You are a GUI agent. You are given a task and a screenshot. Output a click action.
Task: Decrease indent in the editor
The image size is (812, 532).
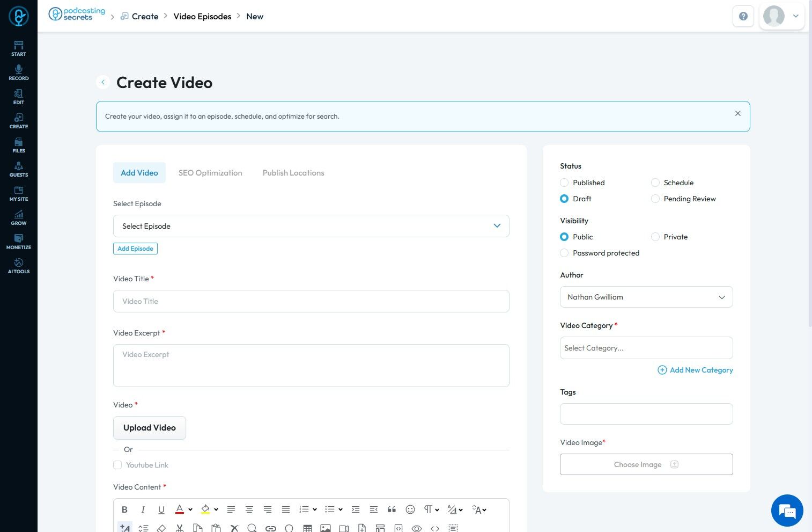(x=374, y=509)
